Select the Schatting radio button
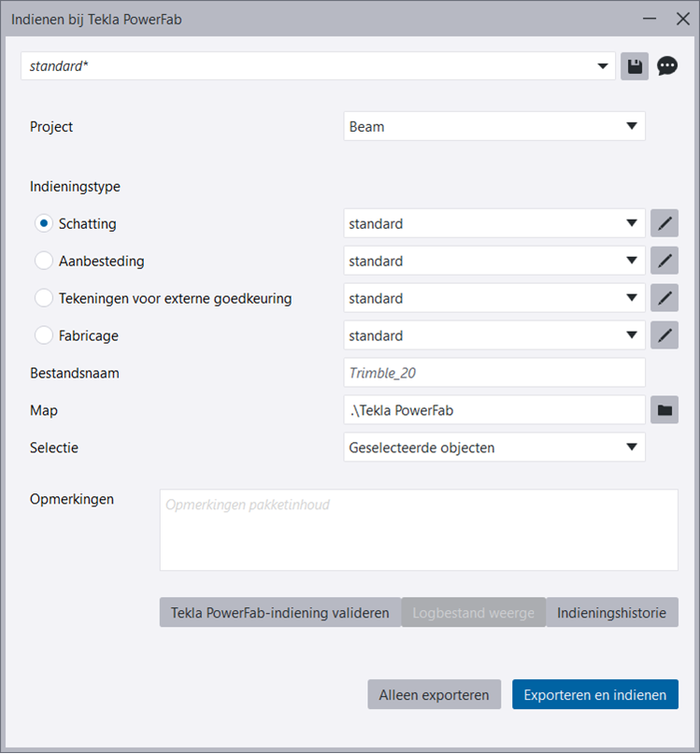Screen dimensions: 700x754 point(44,224)
